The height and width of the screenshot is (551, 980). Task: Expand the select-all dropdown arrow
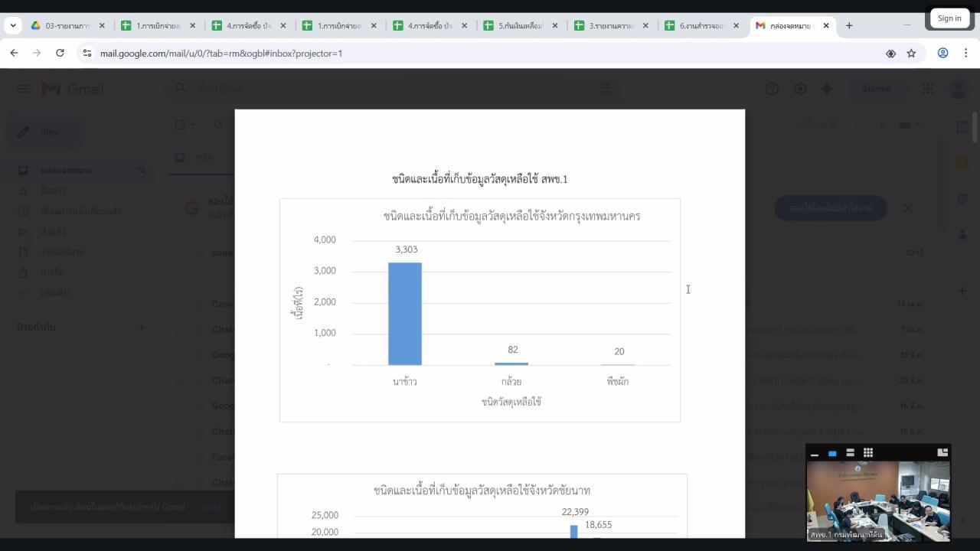coord(193,125)
